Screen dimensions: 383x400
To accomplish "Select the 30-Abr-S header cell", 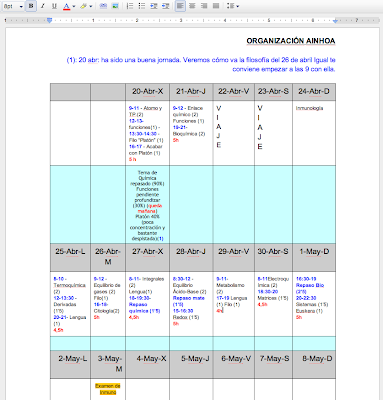I will tap(273, 257).
